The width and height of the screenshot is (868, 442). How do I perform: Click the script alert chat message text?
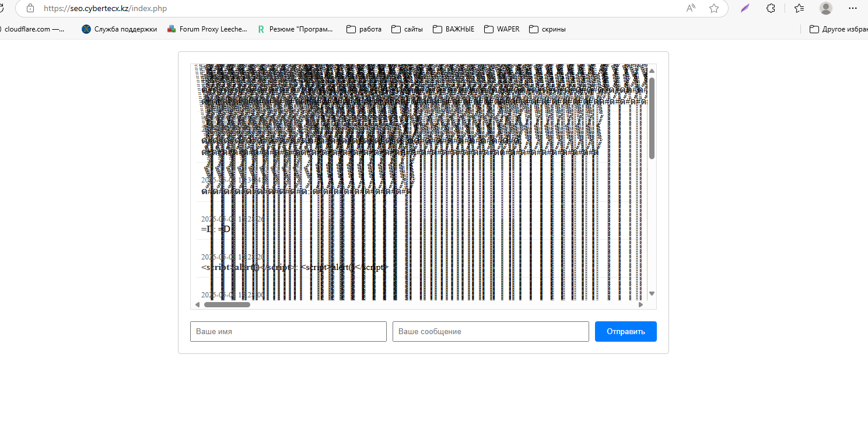click(295, 267)
